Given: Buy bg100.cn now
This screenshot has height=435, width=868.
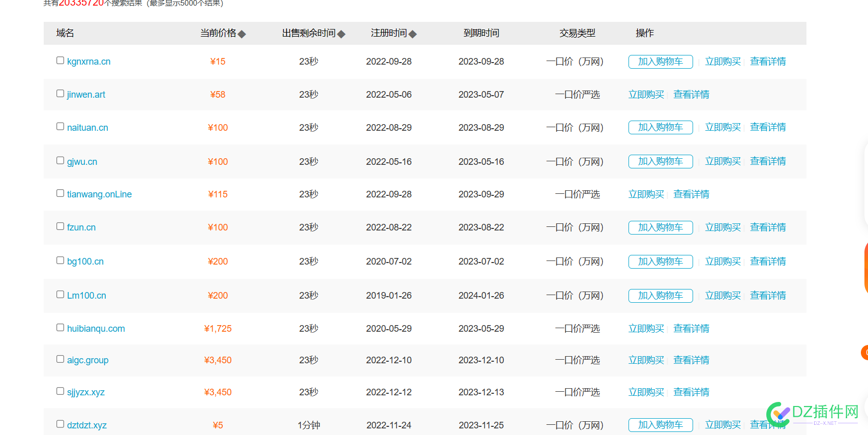Looking at the screenshot, I should tap(723, 262).
